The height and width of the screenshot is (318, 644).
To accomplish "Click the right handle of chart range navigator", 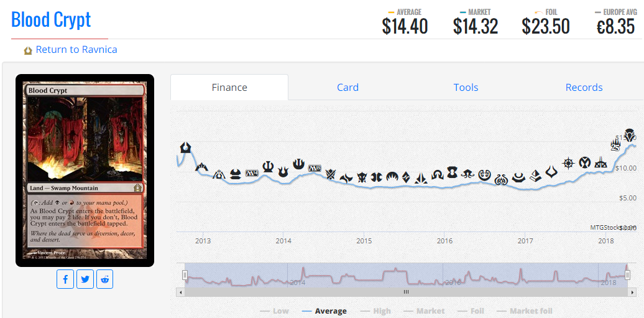I will [x=627, y=275].
